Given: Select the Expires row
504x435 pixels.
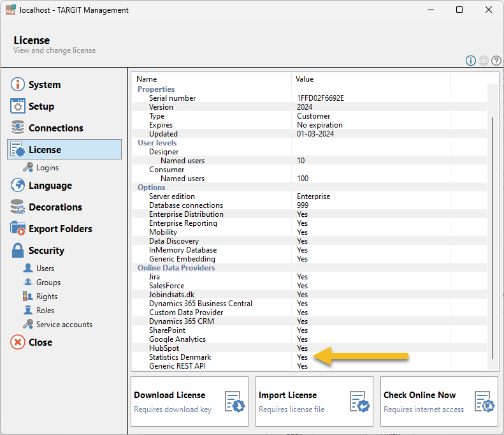Looking at the screenshot, I should (309, 125).
